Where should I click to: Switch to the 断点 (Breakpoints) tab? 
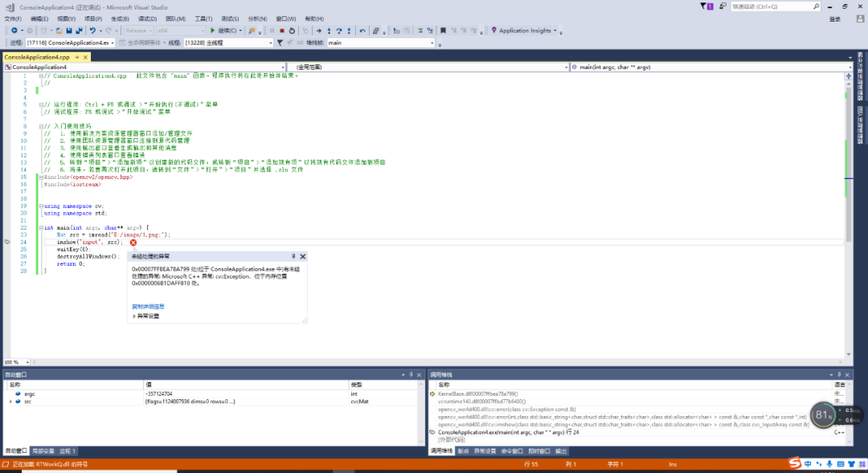click(464, 451)
